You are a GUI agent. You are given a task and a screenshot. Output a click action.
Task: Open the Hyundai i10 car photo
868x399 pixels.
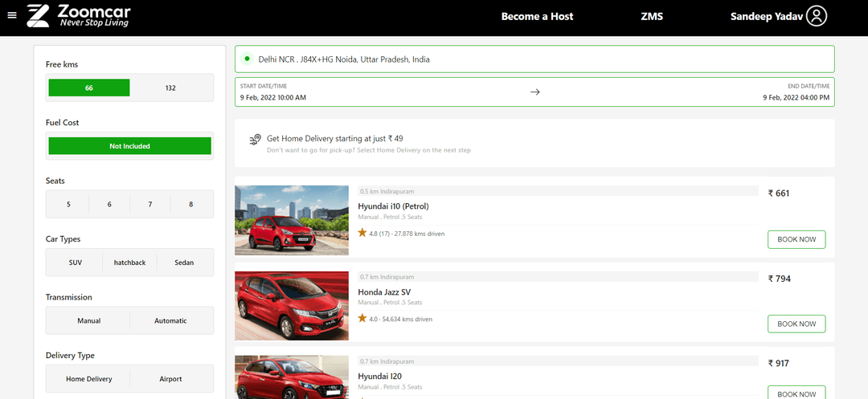tap(292, 220)
